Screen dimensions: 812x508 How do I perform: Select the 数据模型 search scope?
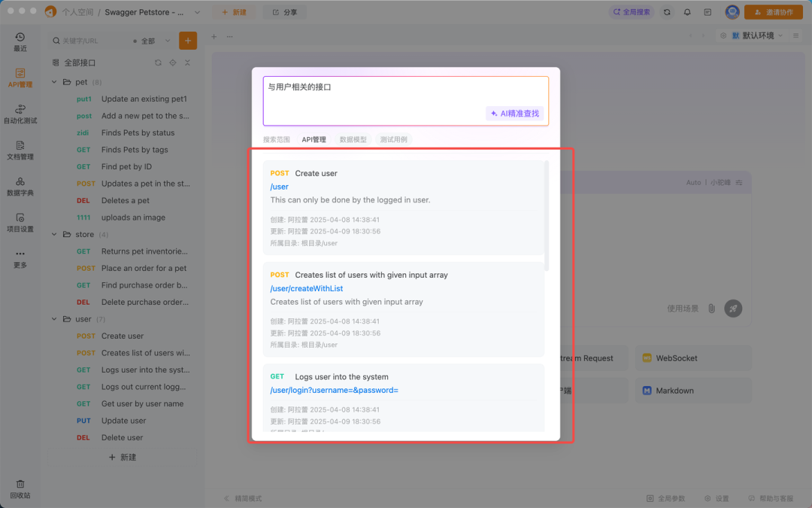tap(353, 139)
